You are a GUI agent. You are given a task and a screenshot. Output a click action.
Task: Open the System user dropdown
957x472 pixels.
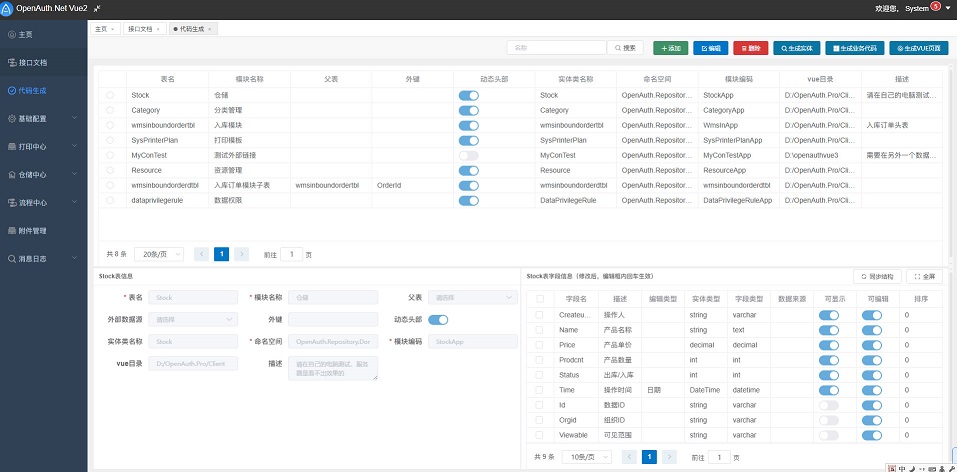click(923, 8)
